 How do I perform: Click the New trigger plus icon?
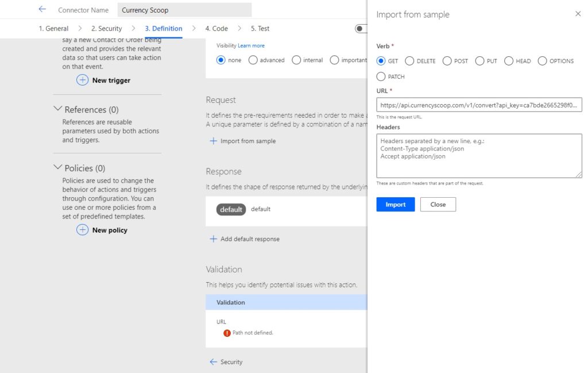click(x=83, y=80)
